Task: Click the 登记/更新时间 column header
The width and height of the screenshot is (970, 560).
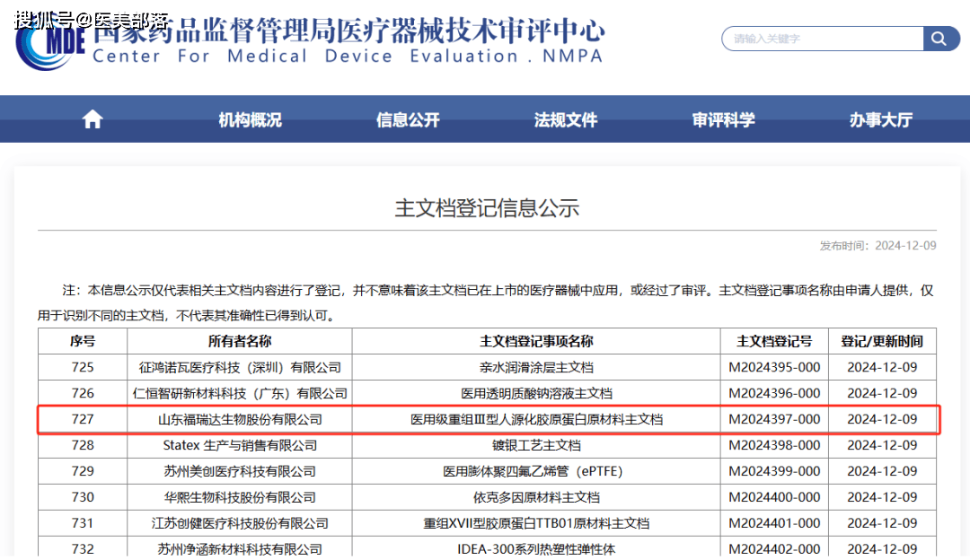Action: 882,341
